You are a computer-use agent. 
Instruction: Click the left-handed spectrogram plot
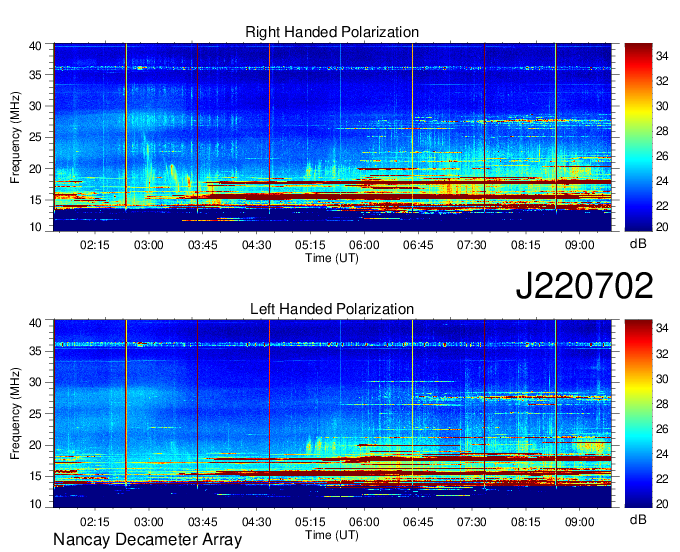tap(333, 414)
